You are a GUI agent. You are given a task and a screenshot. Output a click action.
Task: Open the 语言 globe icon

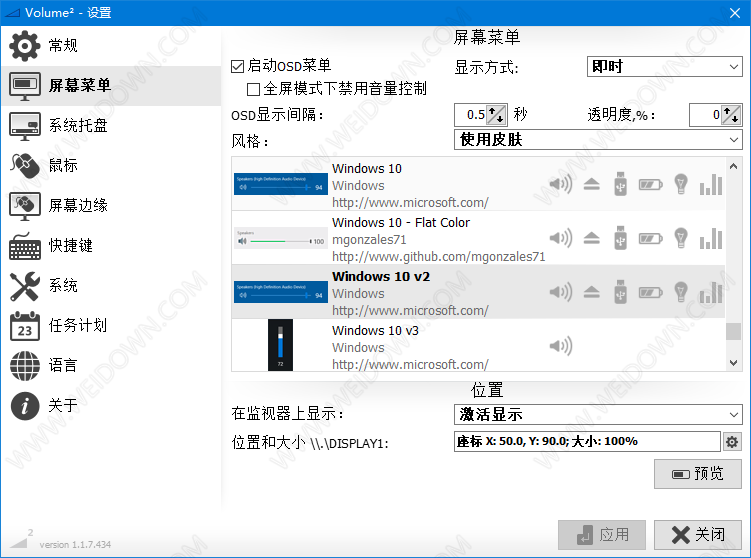point(24,365)
